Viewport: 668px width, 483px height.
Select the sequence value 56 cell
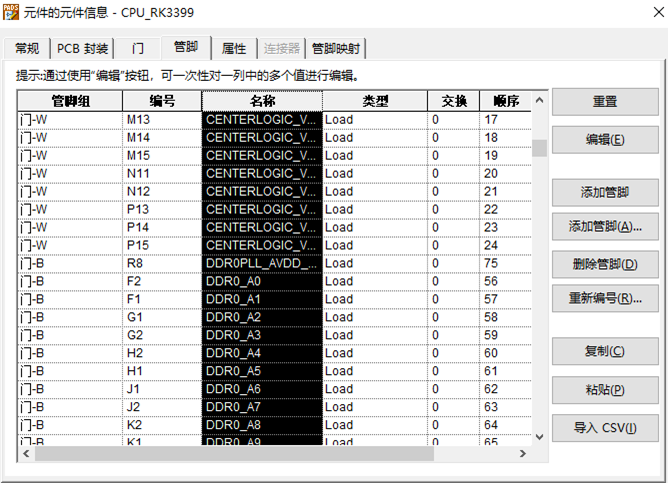506,281
